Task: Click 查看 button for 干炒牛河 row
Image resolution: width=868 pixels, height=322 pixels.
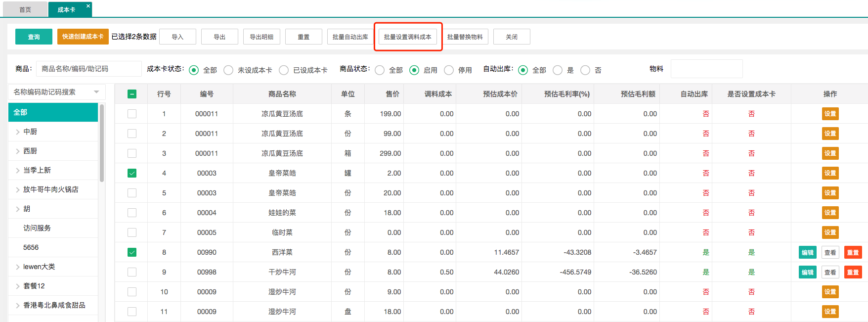Action: click(x=830, y=272)
